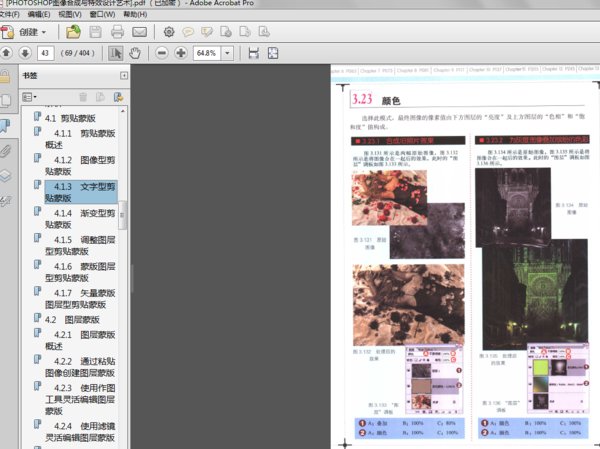The width and height of the screenshot is (600, 449).
Task: Go to next page arrow
Action: 25,52
